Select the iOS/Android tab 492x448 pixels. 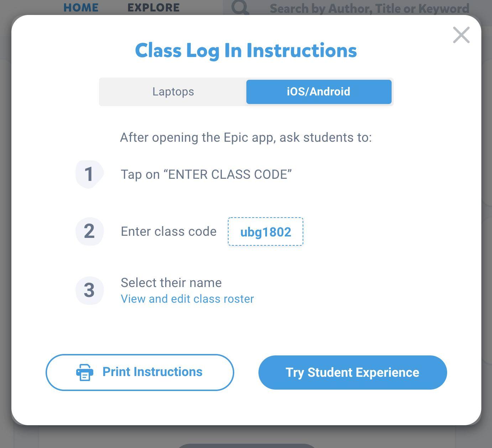point(319,92)
